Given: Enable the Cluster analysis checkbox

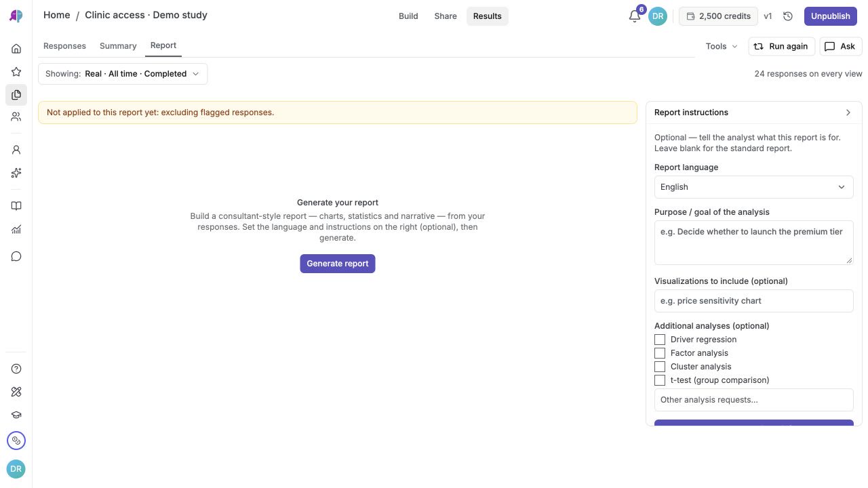Looking at the screenshot, I should coord(660,367).
